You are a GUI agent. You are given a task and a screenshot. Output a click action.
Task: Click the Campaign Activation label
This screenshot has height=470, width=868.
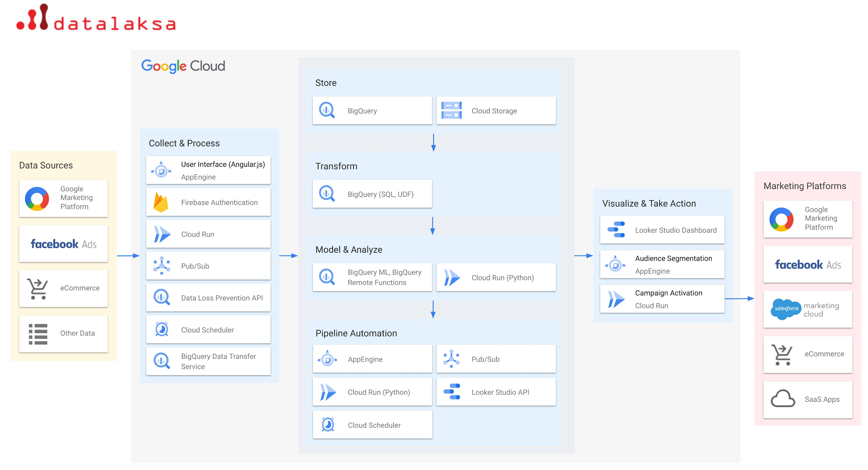tap(669, 293)
